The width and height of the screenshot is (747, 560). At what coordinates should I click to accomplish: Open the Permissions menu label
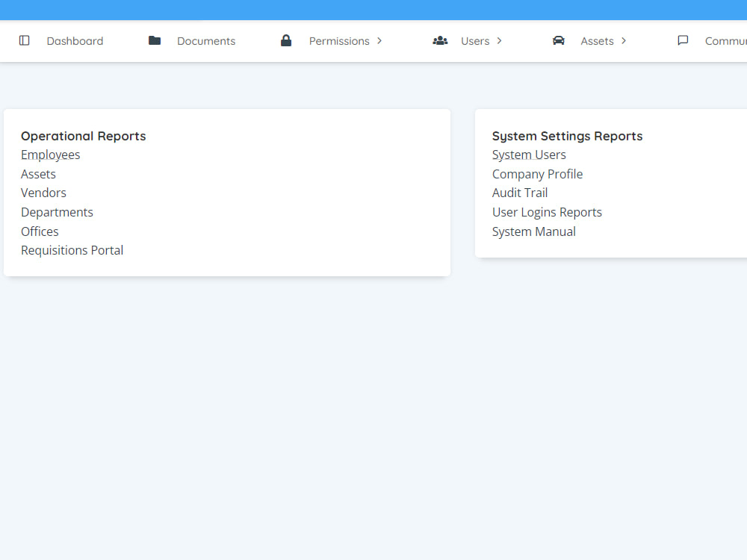pyautogui.click(x=339, y=41)
